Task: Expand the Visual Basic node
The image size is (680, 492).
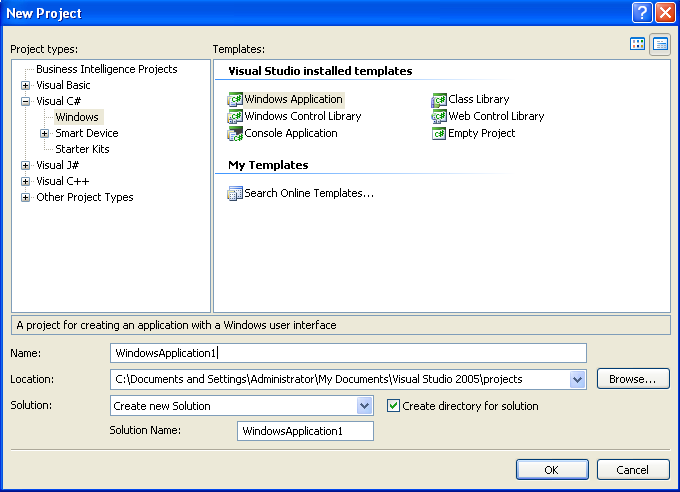Action: pos(26,85)
